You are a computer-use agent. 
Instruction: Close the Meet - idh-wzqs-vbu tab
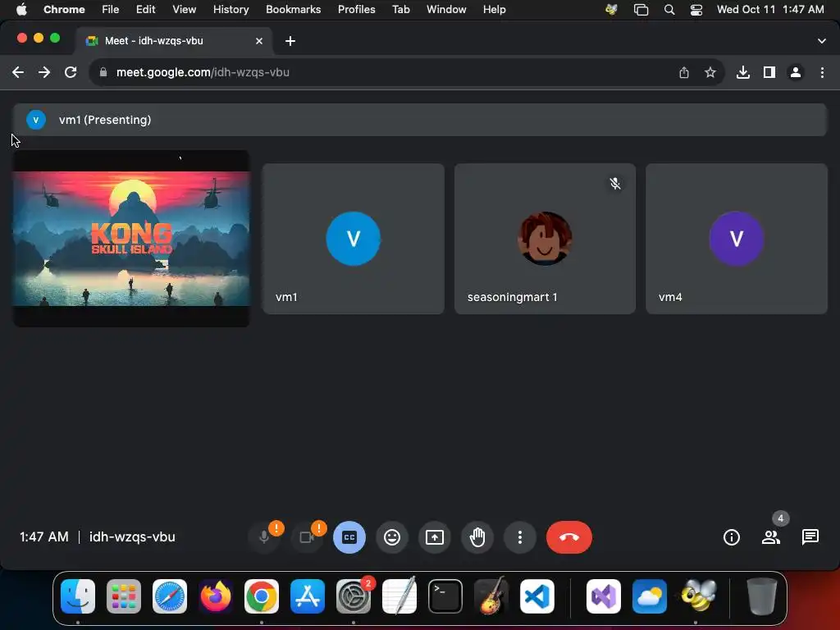click(259, 41)
